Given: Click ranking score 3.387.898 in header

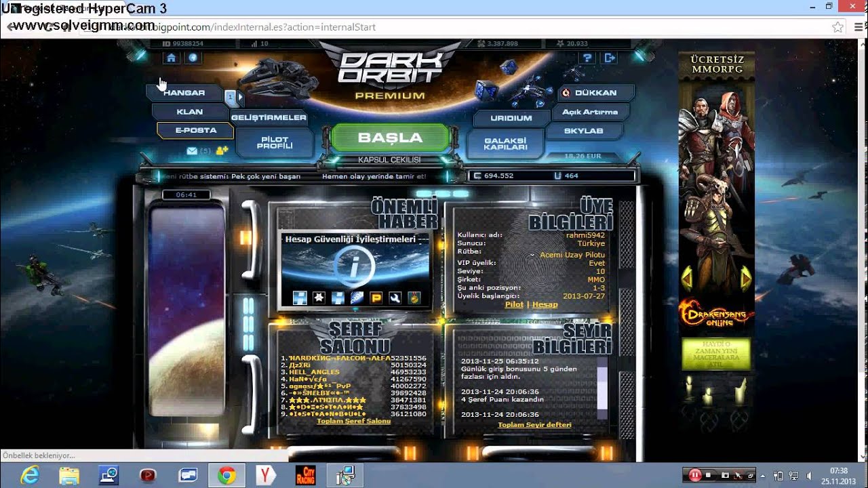Looking at the screenshot, I should tap(502, 43).
